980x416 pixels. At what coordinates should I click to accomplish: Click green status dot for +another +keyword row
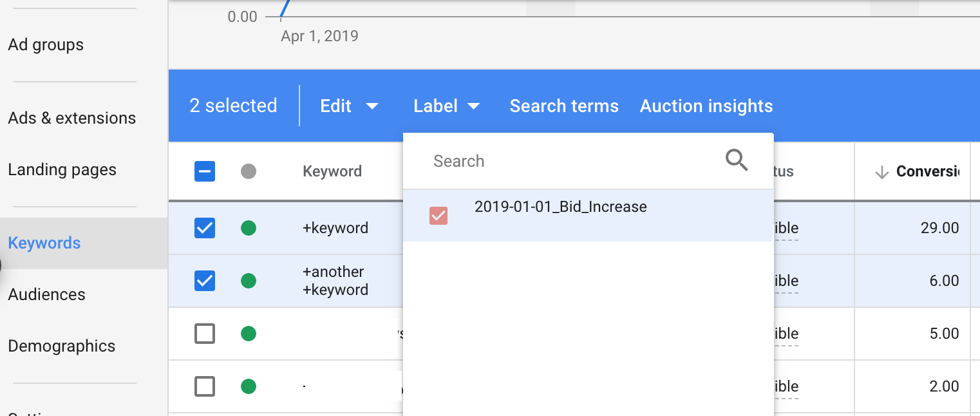coord(249,281)
